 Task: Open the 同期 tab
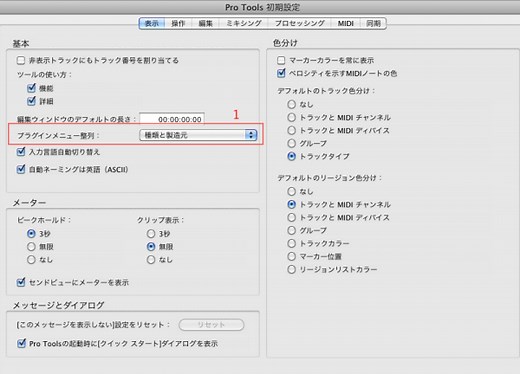[373, 23]
